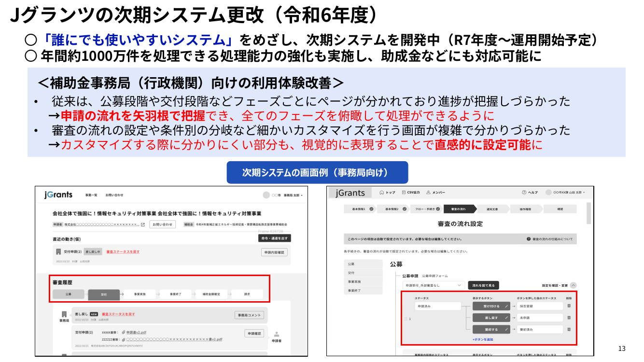Click building icon next to 交付申請(2) 差し戻し中
The image size is (644, 362).
(58, 252)
